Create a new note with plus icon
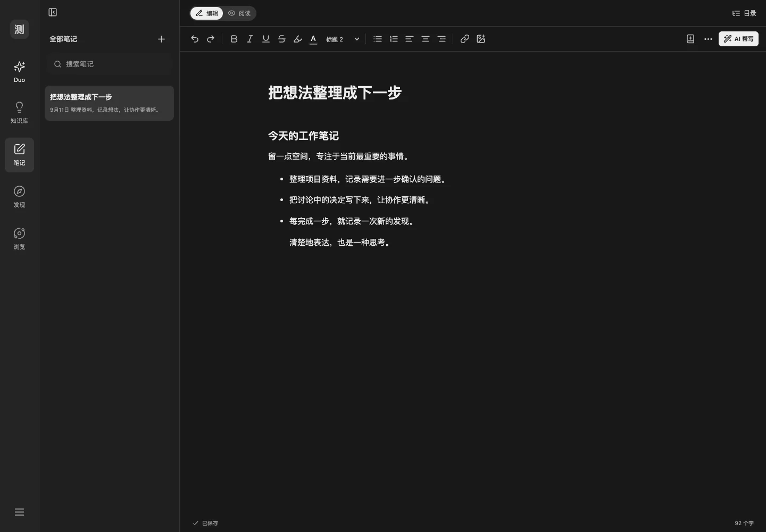This screenshot has height=532, width=766. (x=161, y=39)
